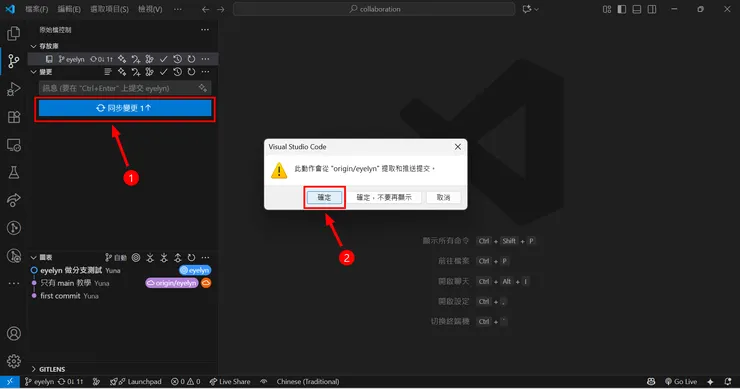The image size is (740, 389).
Task: Open the Manage gear menu
Action: 14,361
